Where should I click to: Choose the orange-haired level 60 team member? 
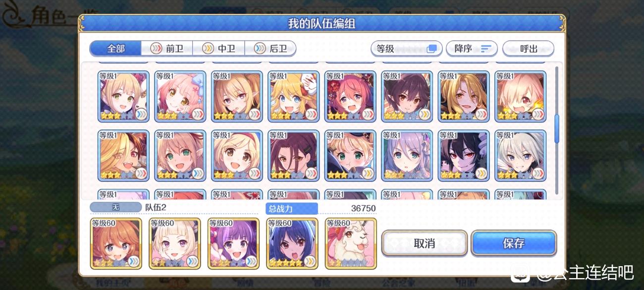[116, 243]
